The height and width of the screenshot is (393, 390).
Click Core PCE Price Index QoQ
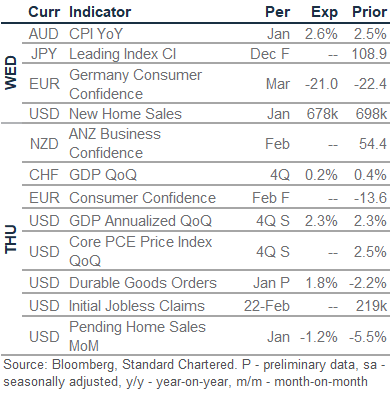pyautogui.click(x=140, y=251)
